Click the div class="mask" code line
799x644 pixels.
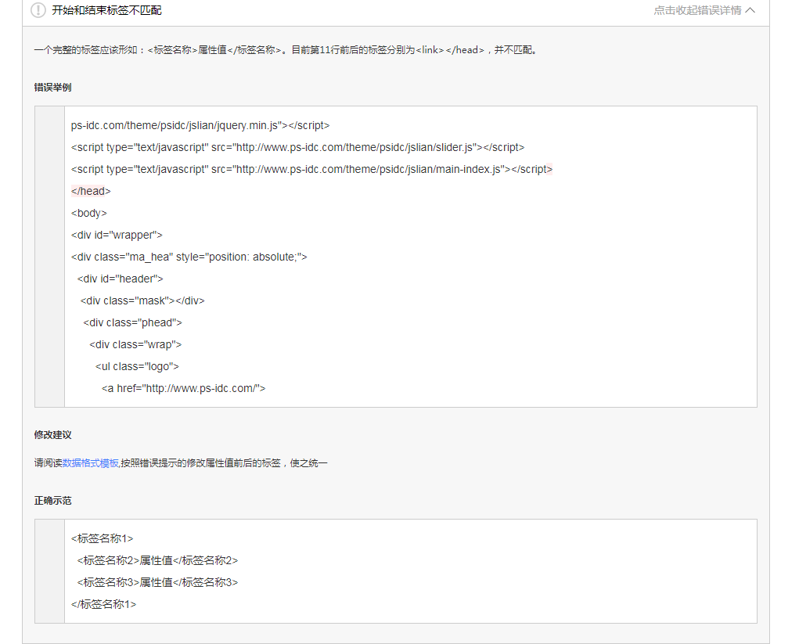click(x=142, y=301)
